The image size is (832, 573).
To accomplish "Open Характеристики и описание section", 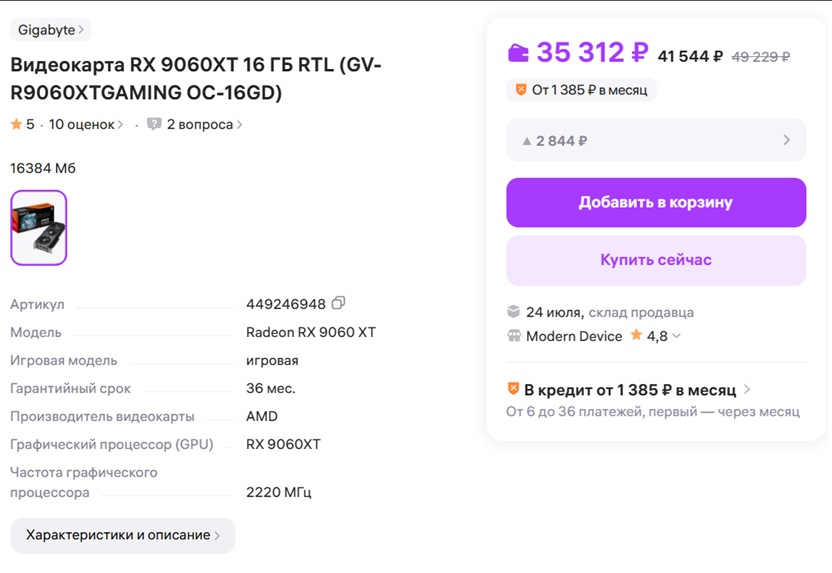I will point(123,535).
